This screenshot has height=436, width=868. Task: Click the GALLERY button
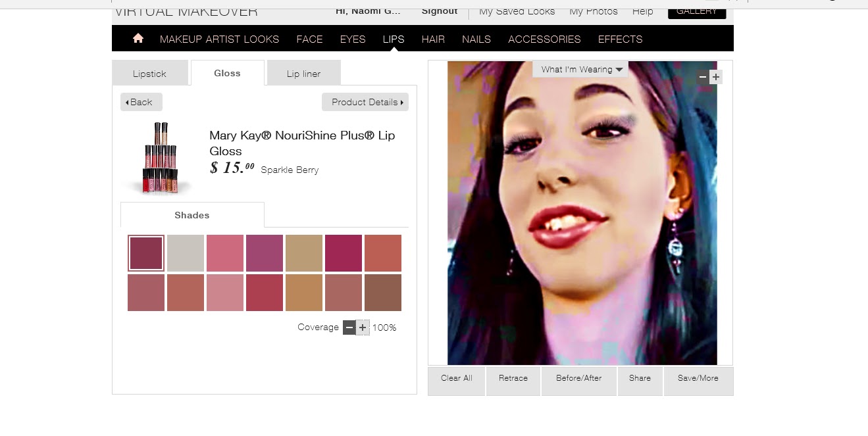point(697,12)
